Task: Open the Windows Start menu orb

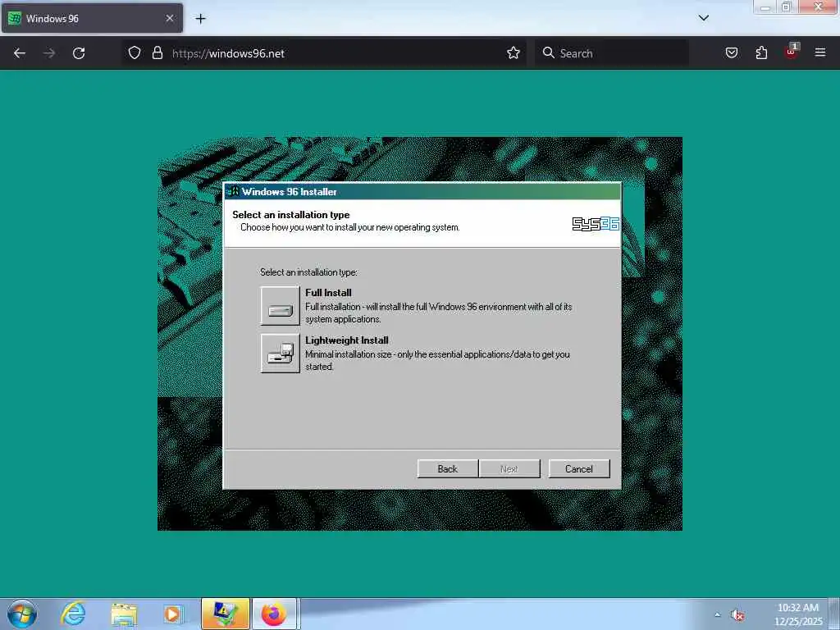Action: [22, 614]
